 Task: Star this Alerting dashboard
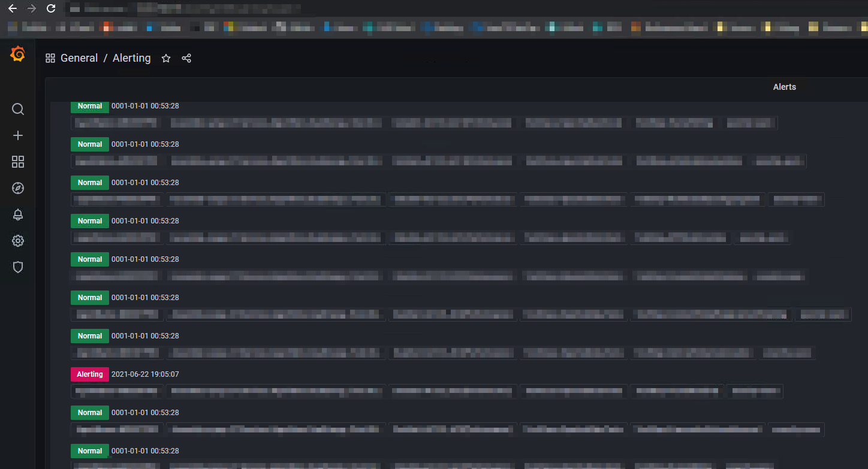pos(166,58)
